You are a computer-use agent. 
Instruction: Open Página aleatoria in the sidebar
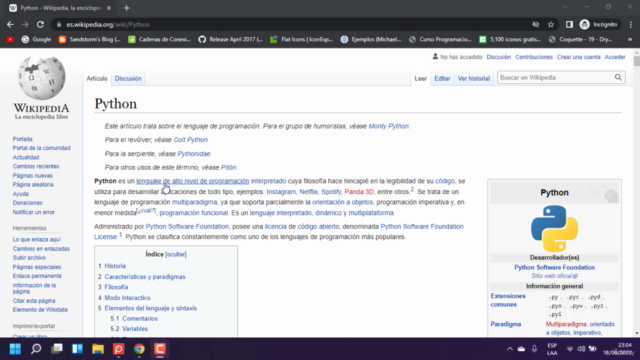[33, 184]
